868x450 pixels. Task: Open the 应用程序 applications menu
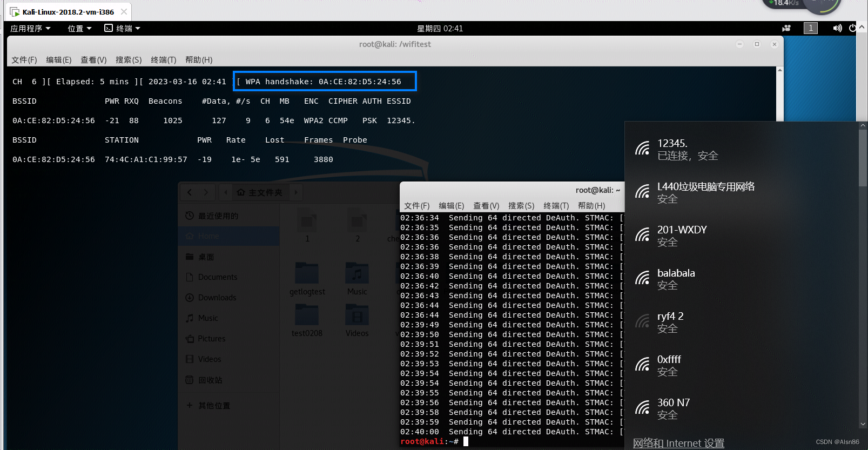pos(31,28)
